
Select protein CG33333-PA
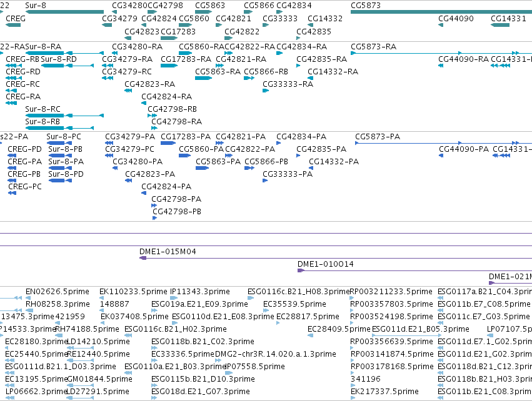[288, 174]
